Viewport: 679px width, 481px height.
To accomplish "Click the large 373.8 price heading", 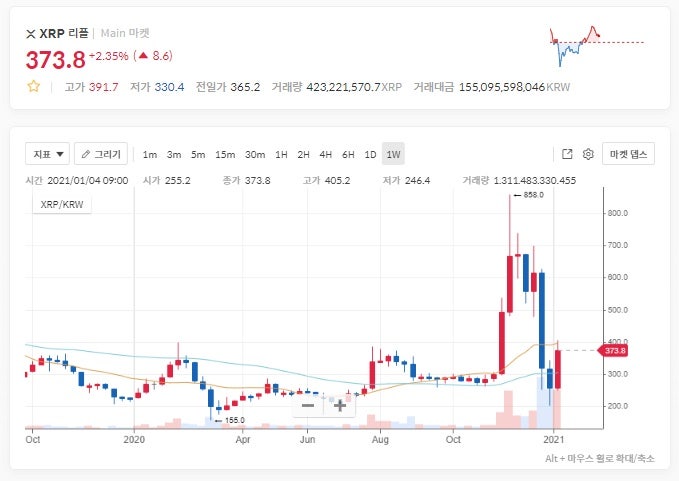I will click(55, 60).
